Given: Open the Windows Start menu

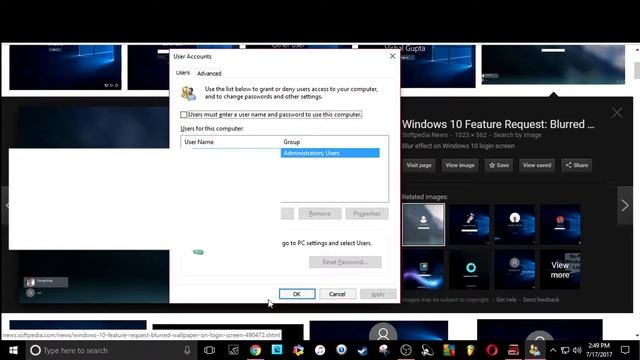Looking at the screenshot, I should pyautogui.click(x=13, y=350).
